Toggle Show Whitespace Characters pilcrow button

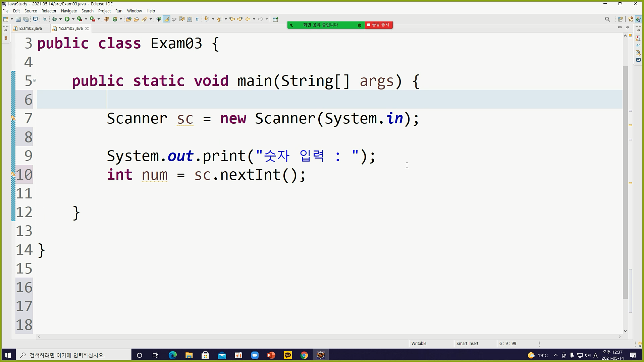[197, 19]
